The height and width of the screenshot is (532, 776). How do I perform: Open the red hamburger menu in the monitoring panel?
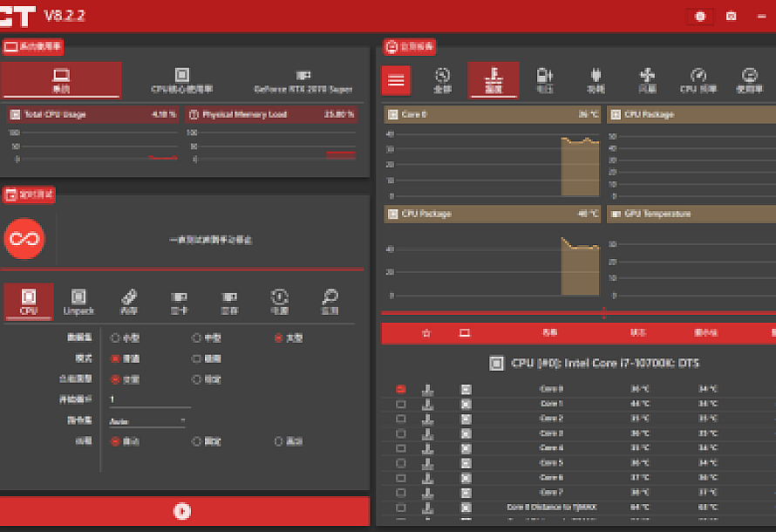coord(396,80)
